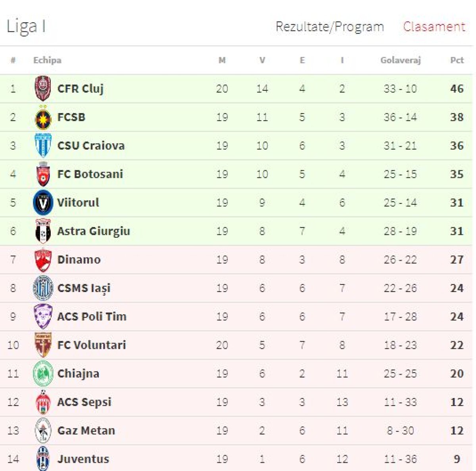Open the FC Botosani badge

coord(43,174)
